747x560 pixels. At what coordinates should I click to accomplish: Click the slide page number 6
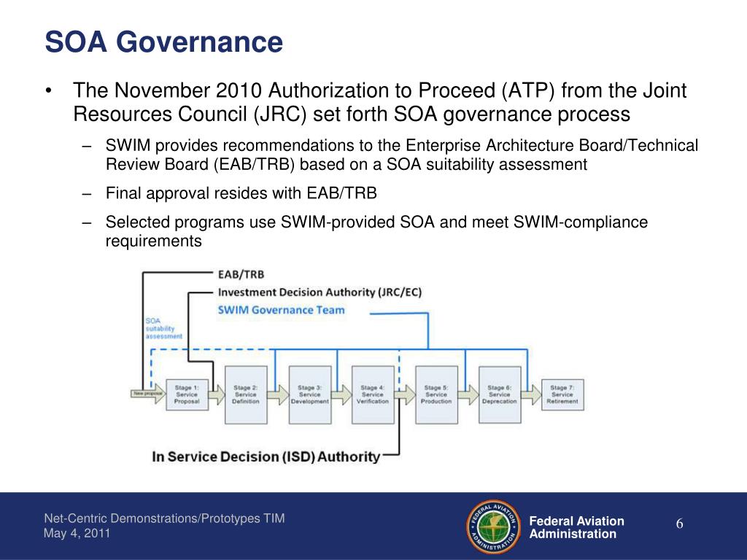tap(679, 524)
